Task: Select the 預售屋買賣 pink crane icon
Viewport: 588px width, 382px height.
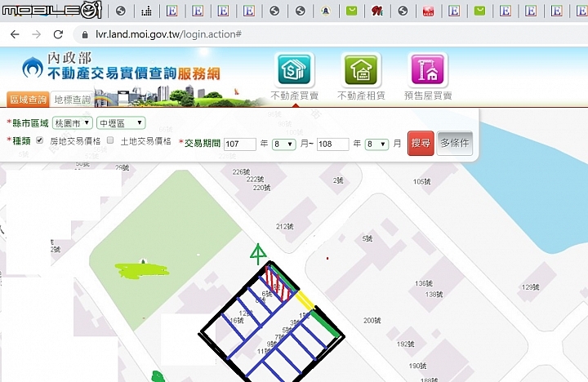Action: (427, 69)
